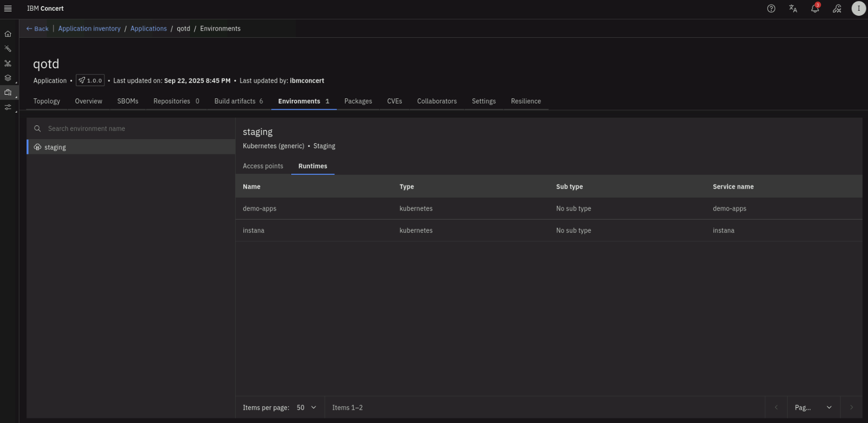Open the help question mark icon
Viewport: 868px width, 423px height.
coord(771,9)
